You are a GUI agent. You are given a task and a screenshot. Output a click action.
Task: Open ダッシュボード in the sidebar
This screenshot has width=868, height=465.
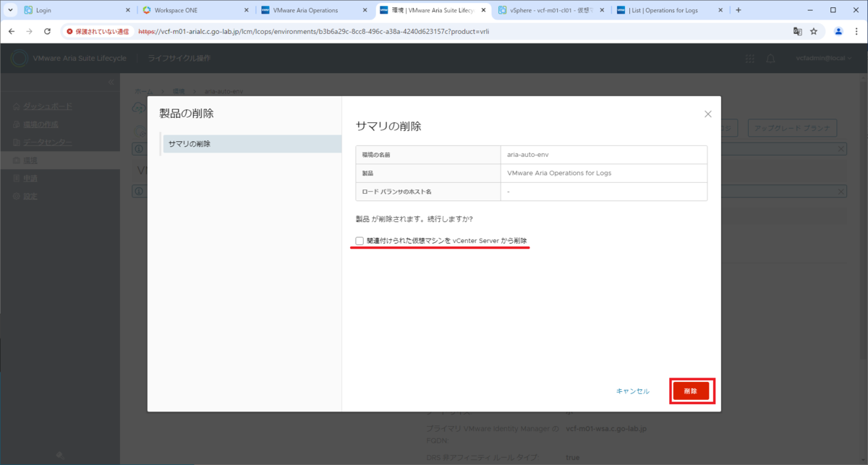tap(48, 106)
